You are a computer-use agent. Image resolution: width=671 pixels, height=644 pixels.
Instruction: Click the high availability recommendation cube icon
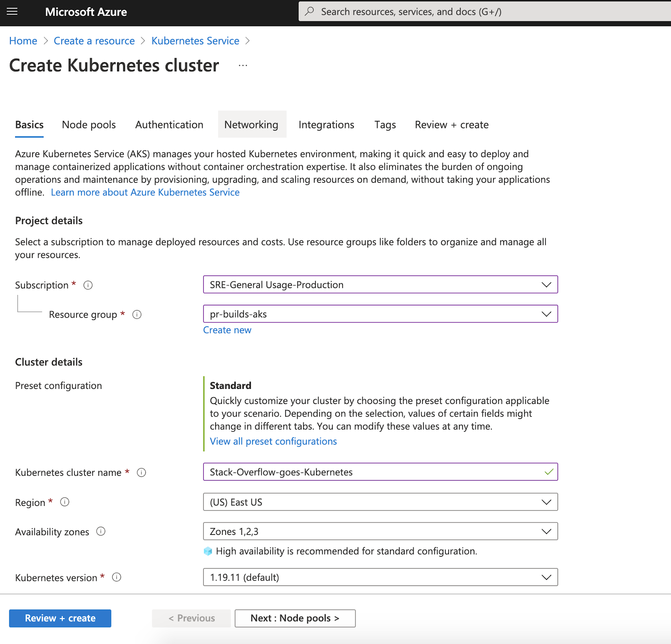208,551
